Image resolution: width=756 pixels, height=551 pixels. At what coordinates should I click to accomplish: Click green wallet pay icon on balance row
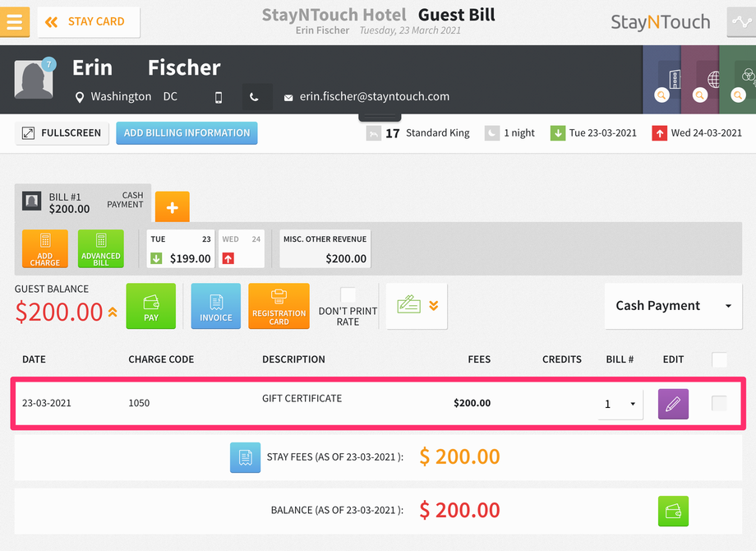pyautogui.click(x=673, y=511)
